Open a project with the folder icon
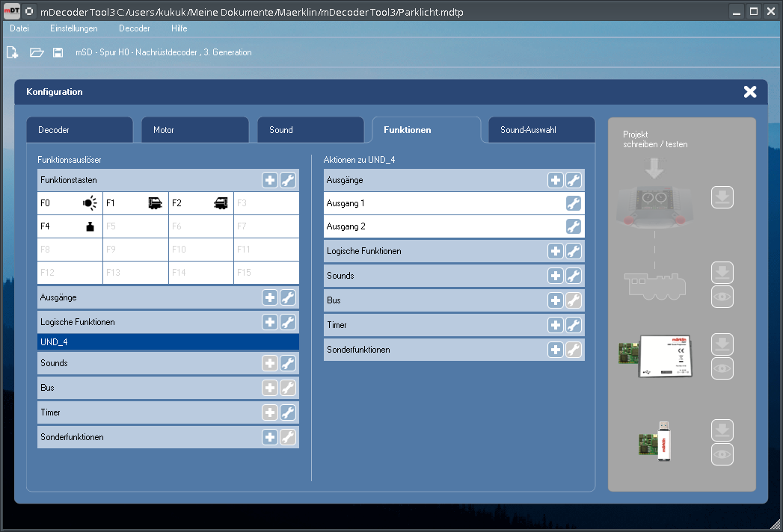This screenshot has width=783, height=532. pyautogui.click(x=37, y=52)
